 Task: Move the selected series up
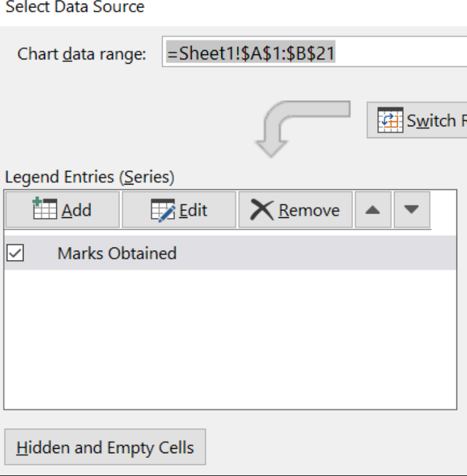372,210
